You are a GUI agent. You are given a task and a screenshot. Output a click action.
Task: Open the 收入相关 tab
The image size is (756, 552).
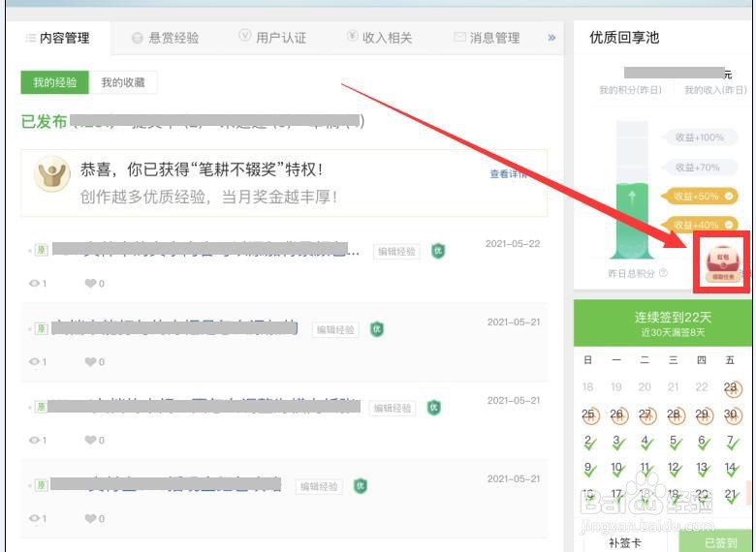pyautogui.click(x=380, y=37)
